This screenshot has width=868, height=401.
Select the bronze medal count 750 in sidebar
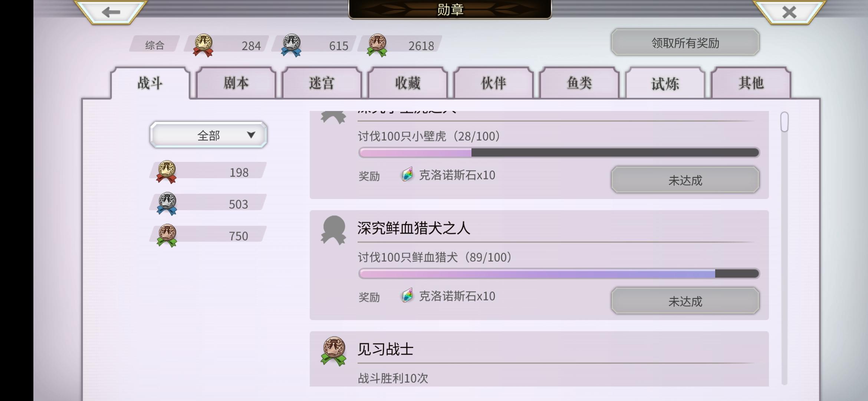(238, 236)
